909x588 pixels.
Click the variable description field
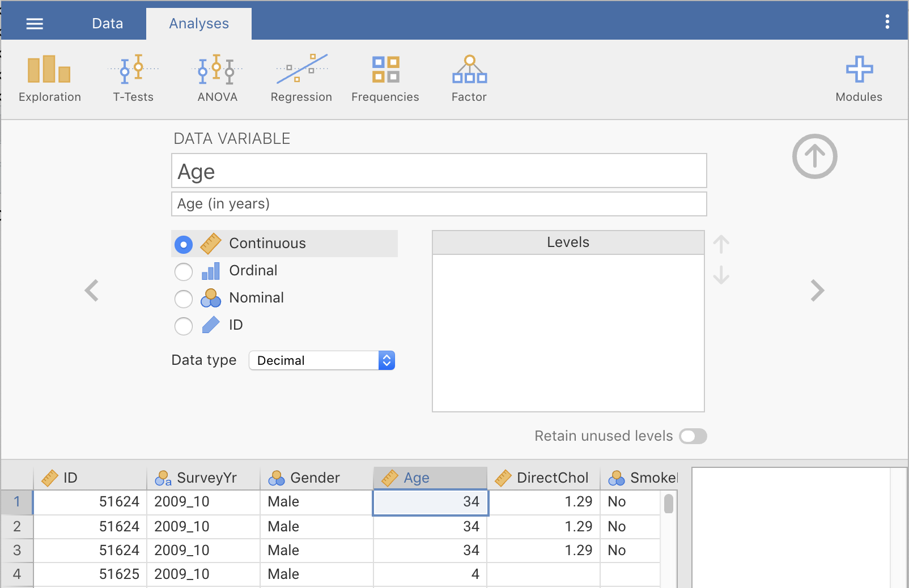pyautogui.click(x=439, y=204)
